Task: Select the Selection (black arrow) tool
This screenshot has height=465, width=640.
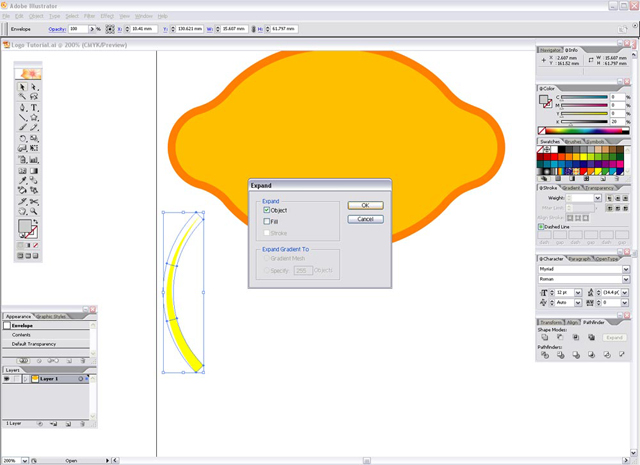Action: [22, 87]
